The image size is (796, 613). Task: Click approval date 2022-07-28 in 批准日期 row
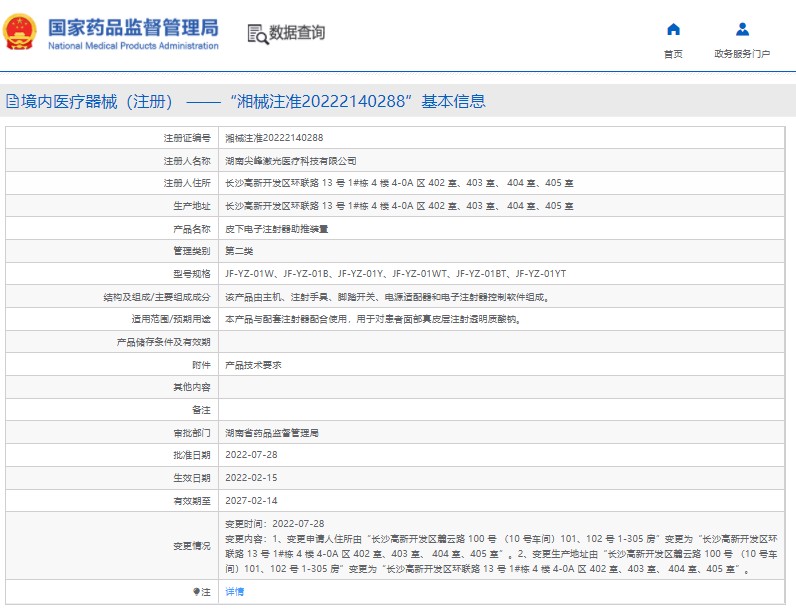(251, 455)
